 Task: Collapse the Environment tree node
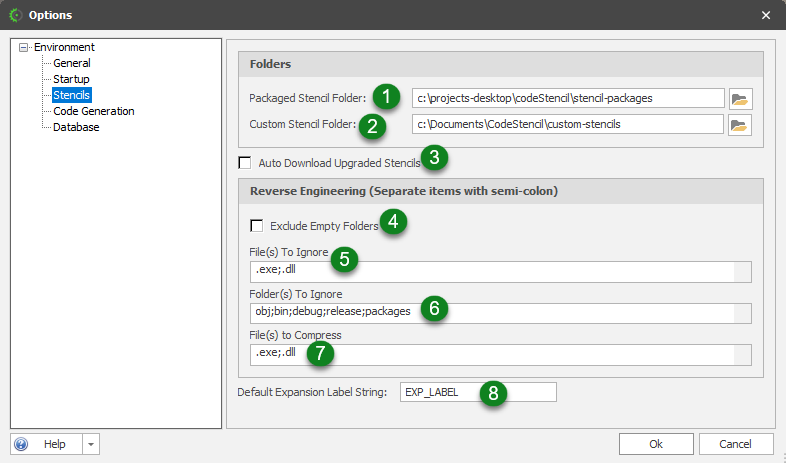click(25, 47)
